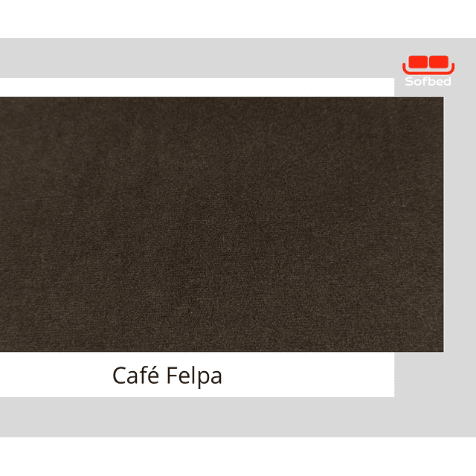476x476 pixels.
Task: Click the top right corner of the fabric sample
Action: click(443, 97)
